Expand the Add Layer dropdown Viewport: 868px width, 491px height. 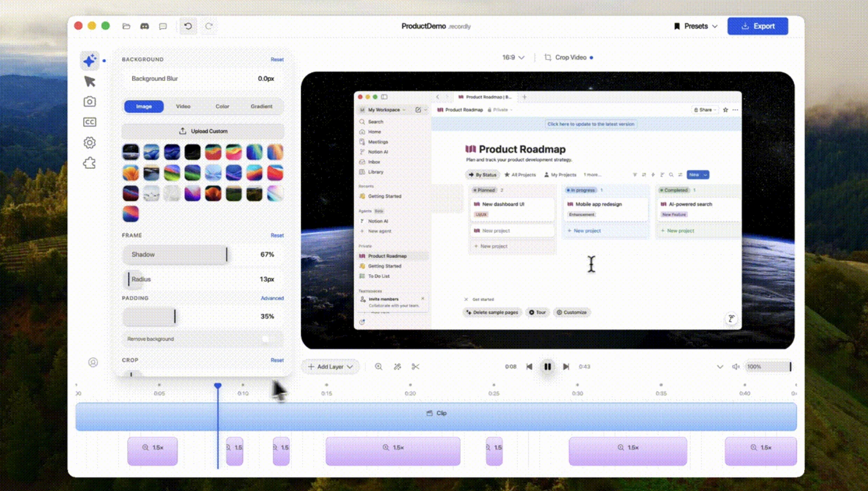click(x=330, y=366)
